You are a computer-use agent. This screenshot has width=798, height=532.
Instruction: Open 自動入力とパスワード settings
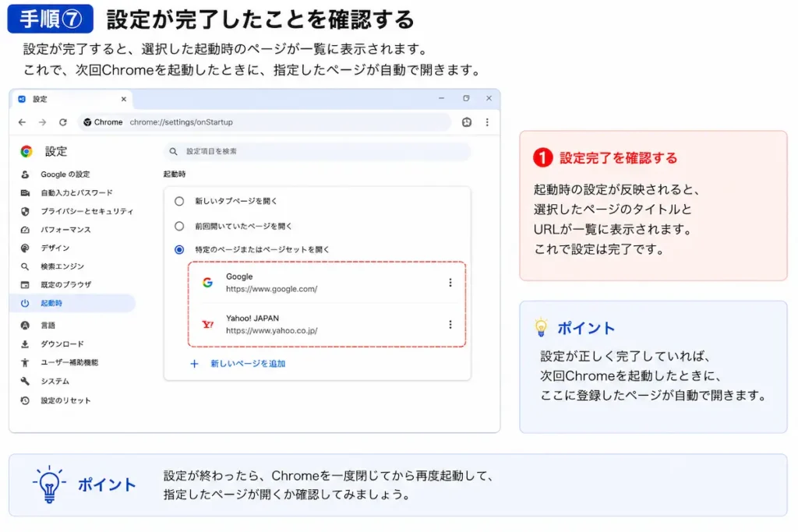(76, 192)
